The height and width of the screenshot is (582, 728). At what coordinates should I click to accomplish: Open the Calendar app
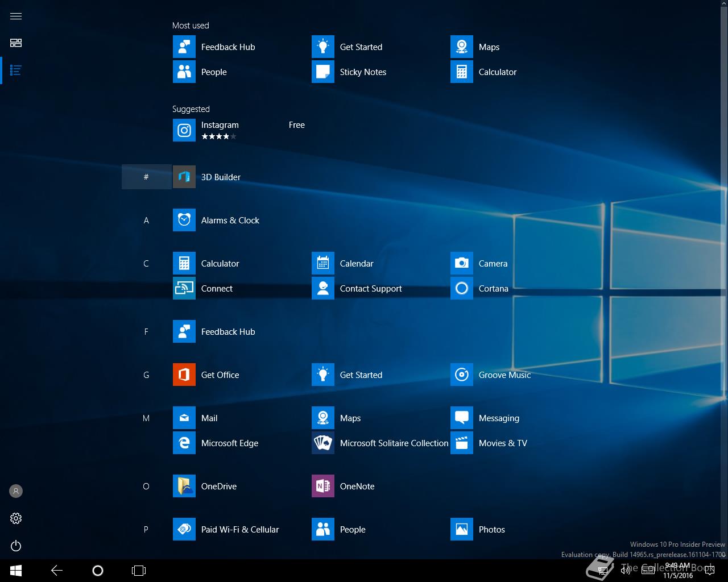(x=380, y=263)
